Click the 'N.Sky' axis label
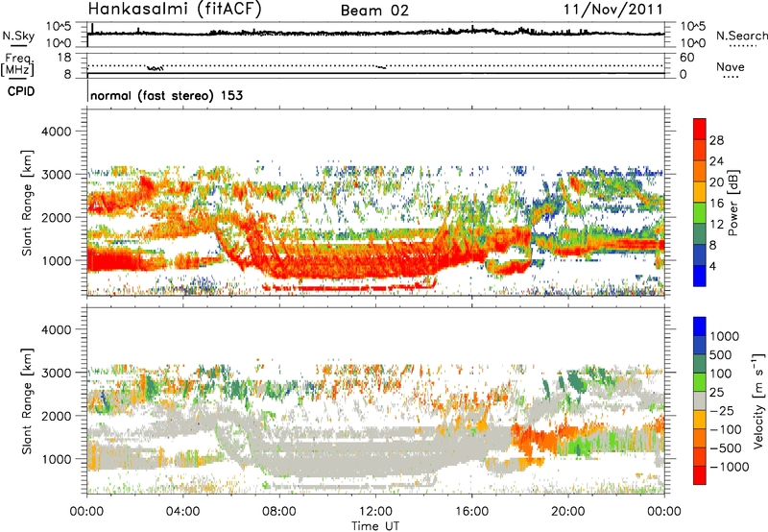 click(x=18, y=36)
